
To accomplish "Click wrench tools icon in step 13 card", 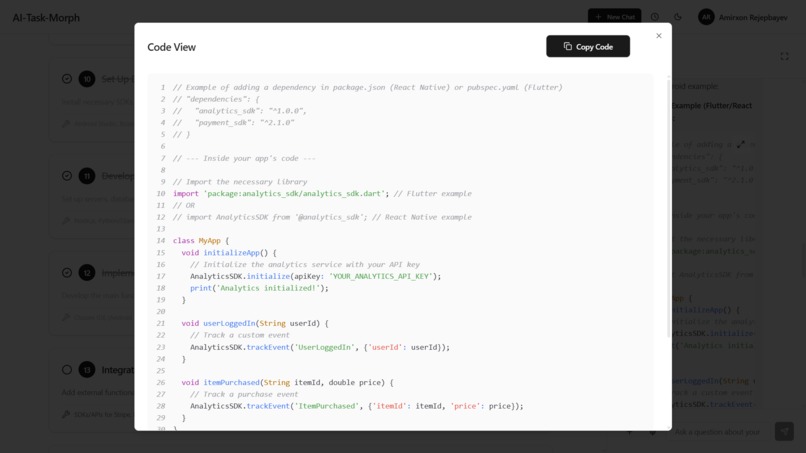I will [66, 414].
